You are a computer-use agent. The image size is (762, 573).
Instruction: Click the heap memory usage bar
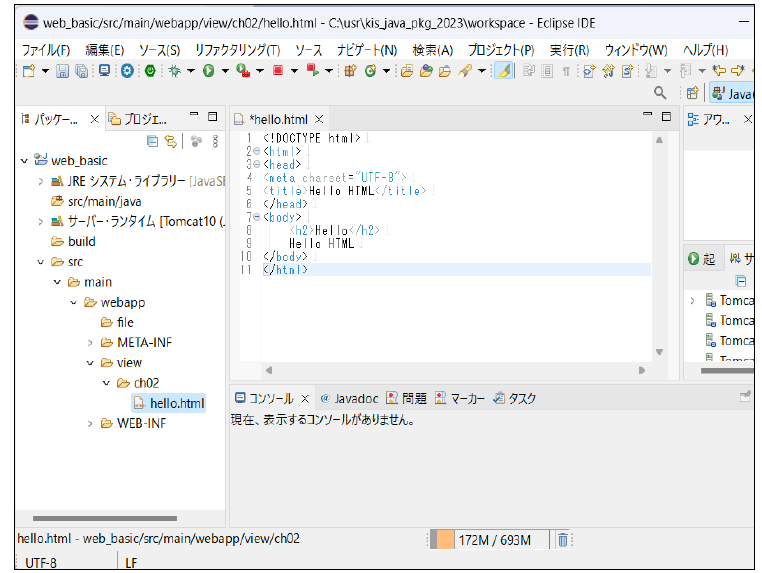point(490,540)
